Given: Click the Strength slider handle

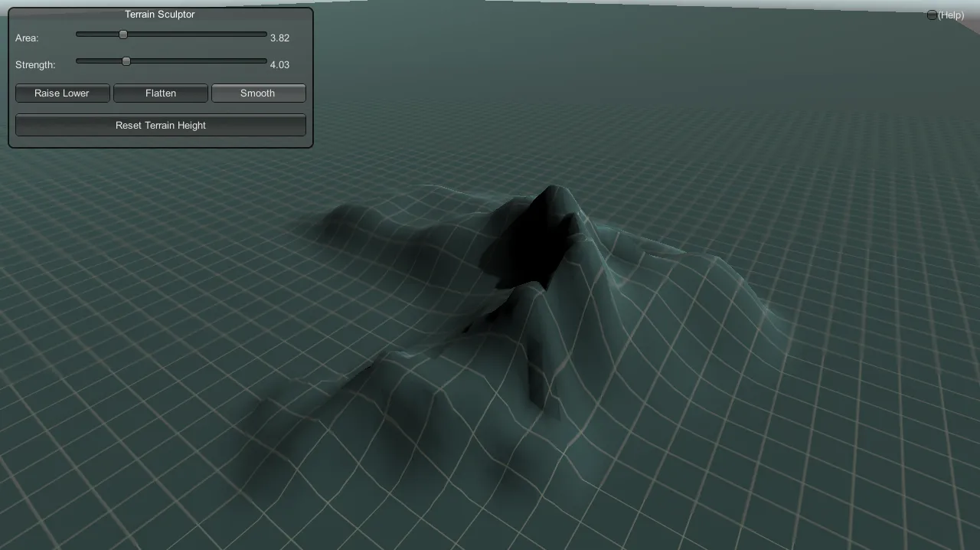Looking at the screenshot, I should [126, 61].
